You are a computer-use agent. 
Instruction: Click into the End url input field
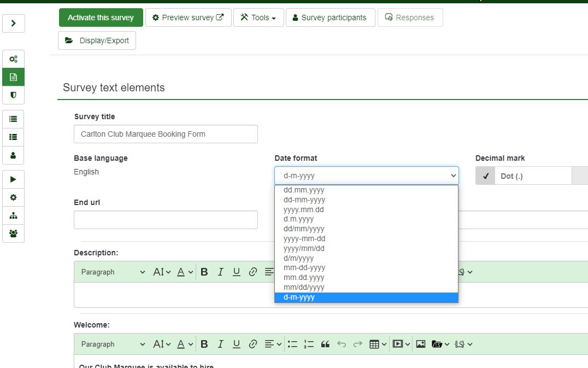[166, 220]
